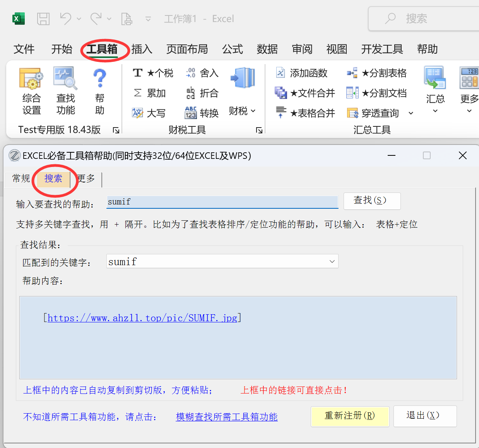Open the 公式 ribbon tab

[232, 49]
